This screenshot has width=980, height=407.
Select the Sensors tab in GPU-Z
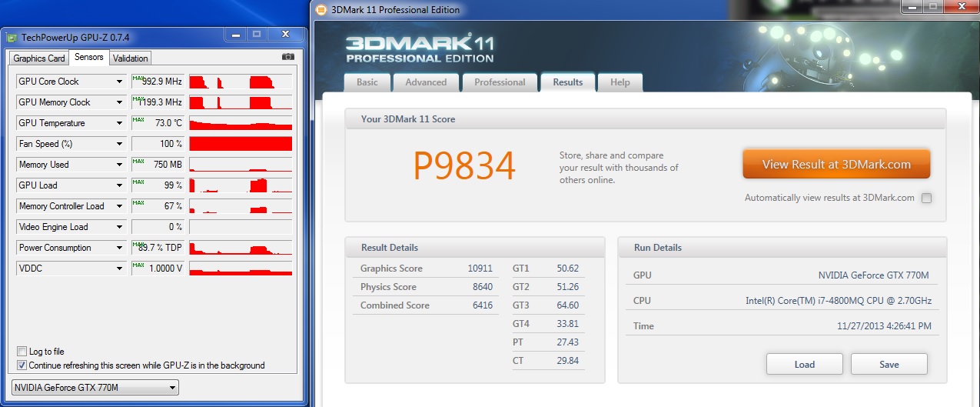tap(89, 58)
